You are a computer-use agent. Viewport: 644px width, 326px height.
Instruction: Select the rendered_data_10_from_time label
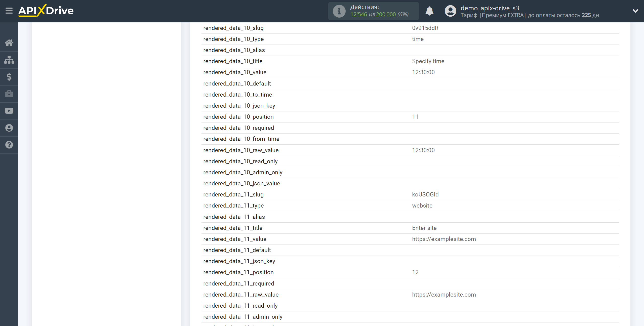(241, 139)
